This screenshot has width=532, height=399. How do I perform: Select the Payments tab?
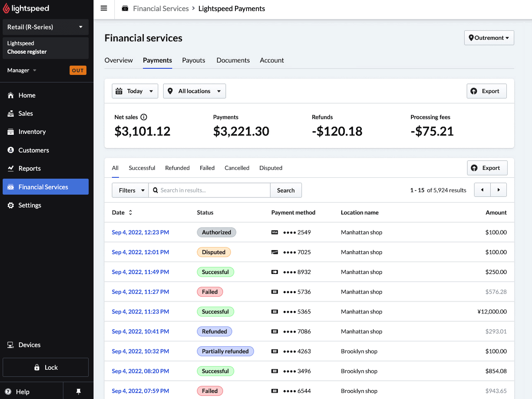pyautogui.click(x=157, y=60)
